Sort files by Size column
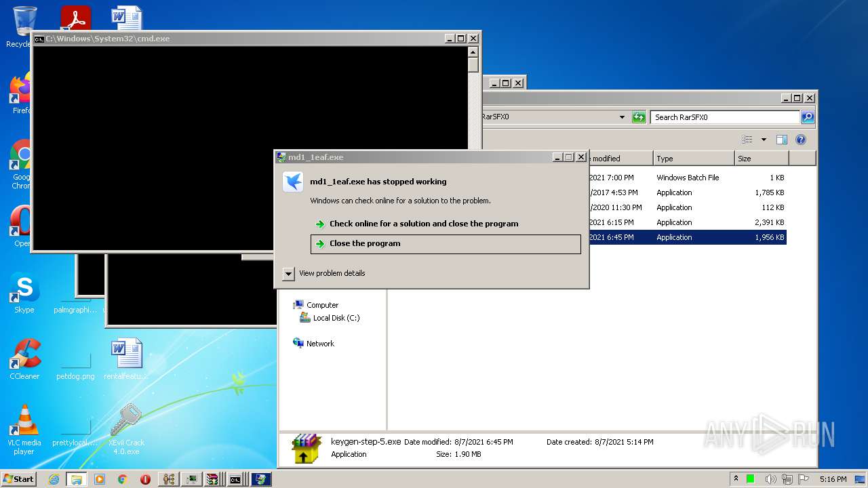The width and height of the screenshot is (868, 488). tap(761, 159)
